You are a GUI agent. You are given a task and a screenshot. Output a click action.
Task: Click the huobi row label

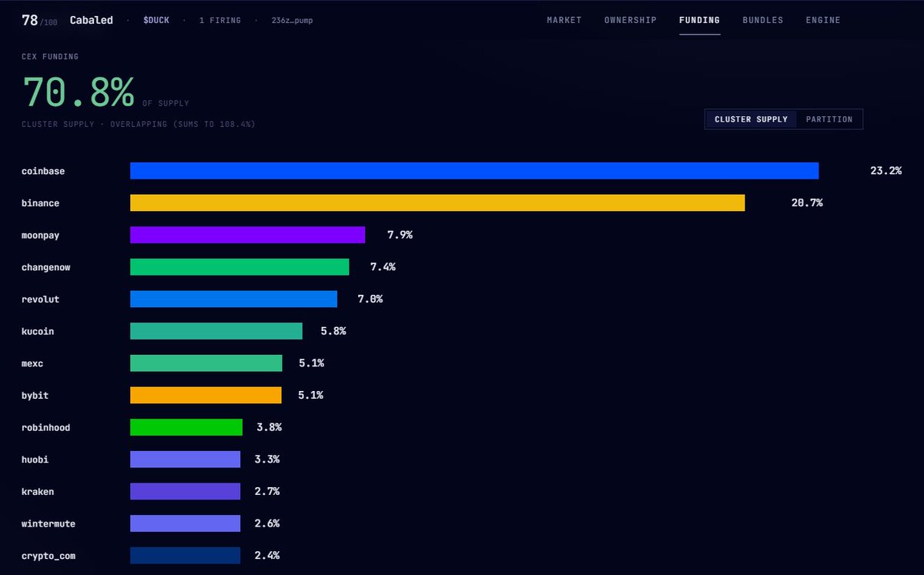[35, 460]
